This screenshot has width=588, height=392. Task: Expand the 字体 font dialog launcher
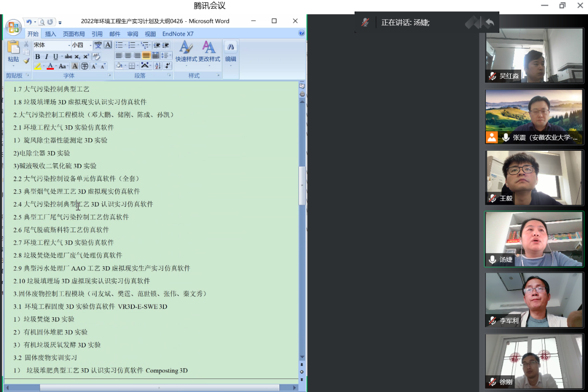[110, 75]
